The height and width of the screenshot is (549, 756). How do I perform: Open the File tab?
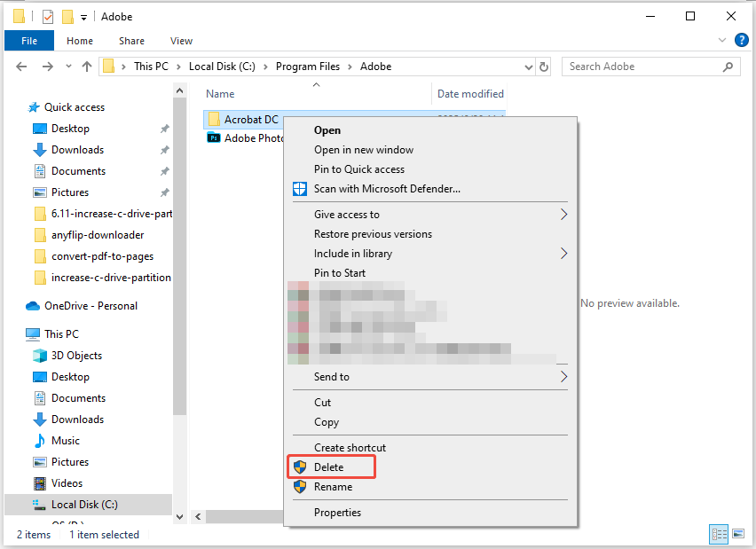click(x=29, y=41)
